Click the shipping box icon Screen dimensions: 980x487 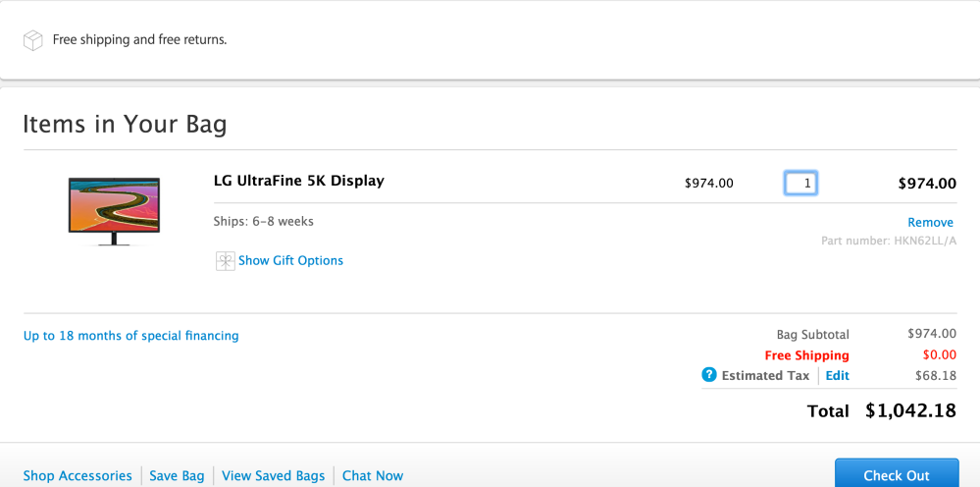click(x=33, y=40)
